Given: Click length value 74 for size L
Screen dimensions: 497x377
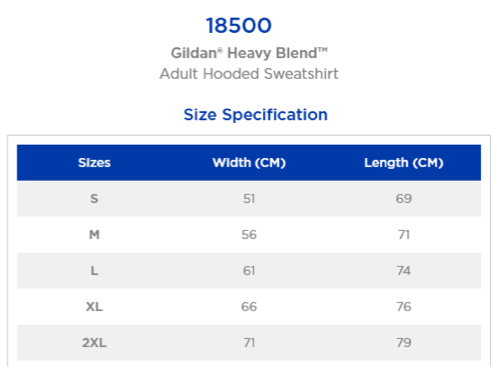Looking at the screenshot, I should [404, 271].
